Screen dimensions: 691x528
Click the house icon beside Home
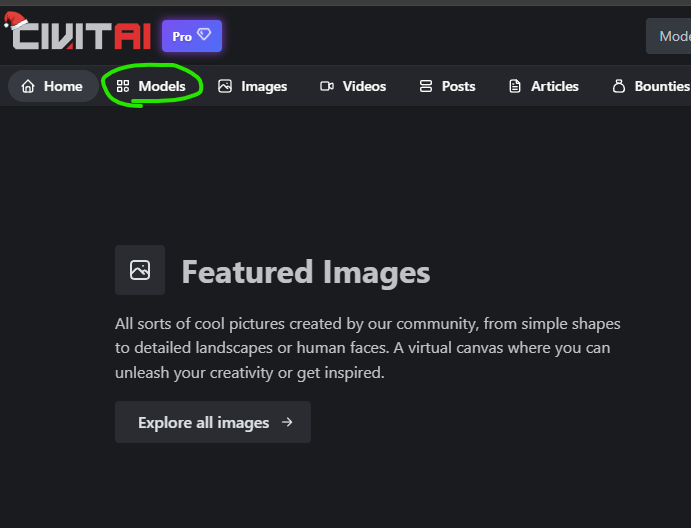point(28,86)
